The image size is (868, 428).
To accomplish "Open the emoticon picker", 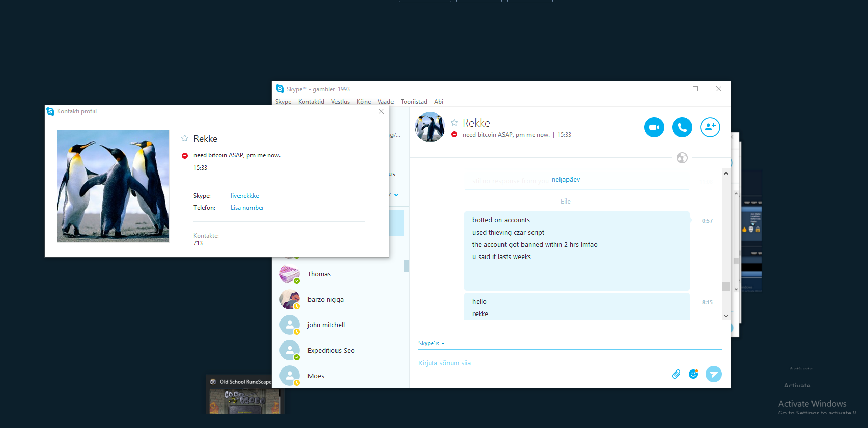I will point(693,374).
